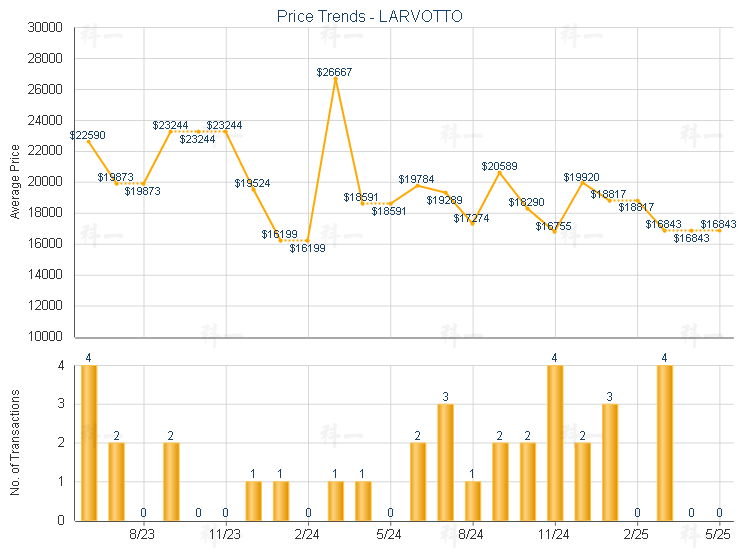740x550 pixels.
Task: Click the chart title Price Trends - LARVOTTO
Action: [x=370, y=17]
